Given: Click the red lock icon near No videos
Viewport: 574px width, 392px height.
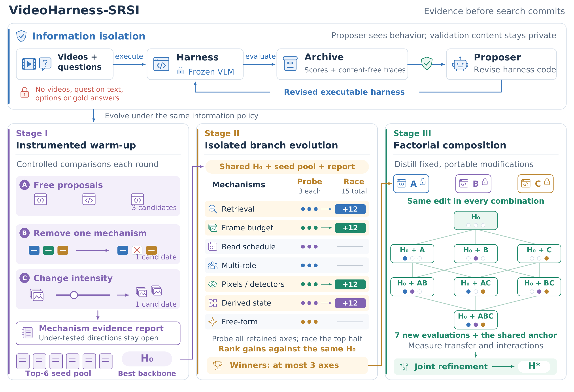Looking at the screenshot, I should pos(25,93).
